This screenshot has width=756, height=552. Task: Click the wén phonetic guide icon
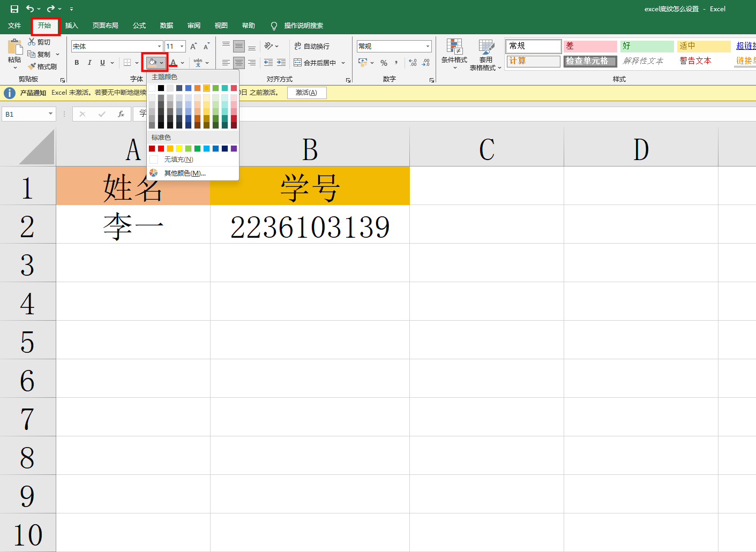click(198, 63)
